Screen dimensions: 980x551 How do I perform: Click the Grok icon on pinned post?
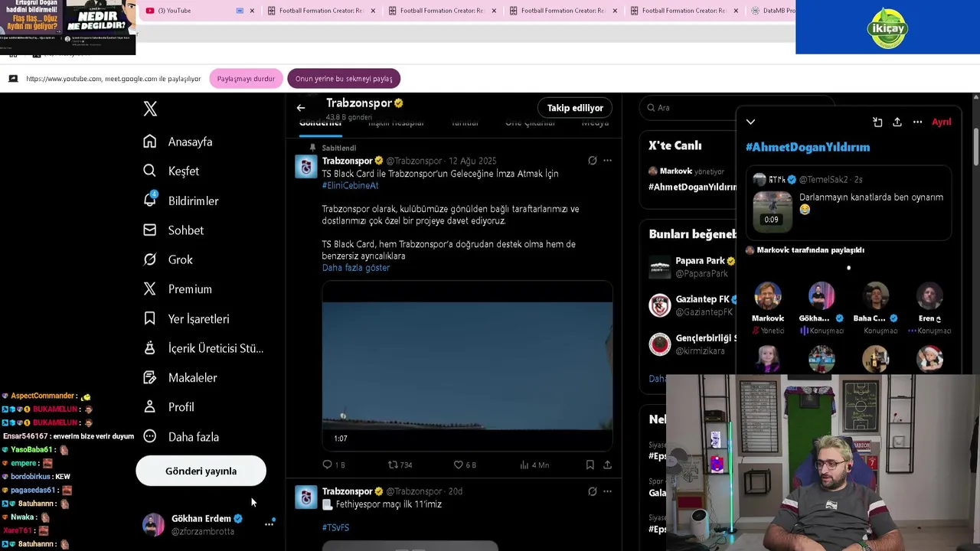[x=592, y=161]
